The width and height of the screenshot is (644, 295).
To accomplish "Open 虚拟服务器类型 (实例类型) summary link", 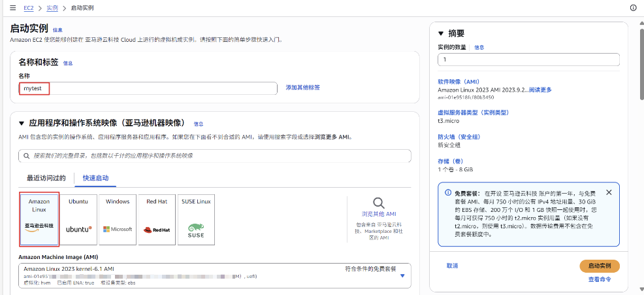I will pyautogui.click(x=473, y=113).
